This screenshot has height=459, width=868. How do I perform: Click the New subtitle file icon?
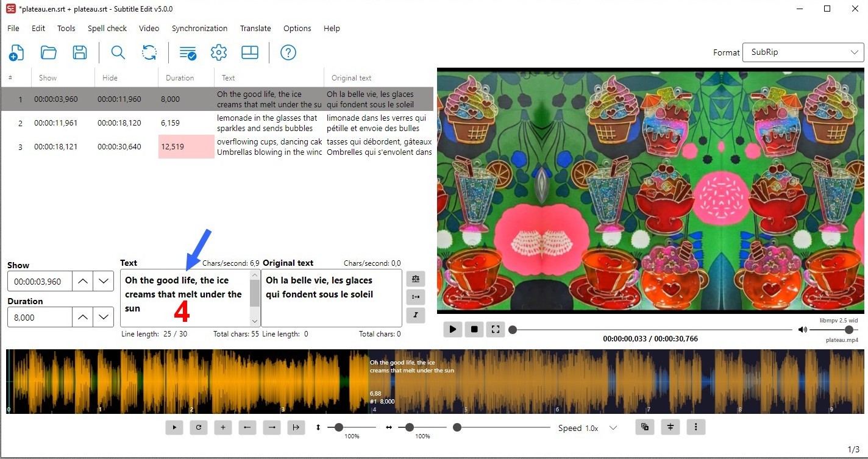[16, 53]
